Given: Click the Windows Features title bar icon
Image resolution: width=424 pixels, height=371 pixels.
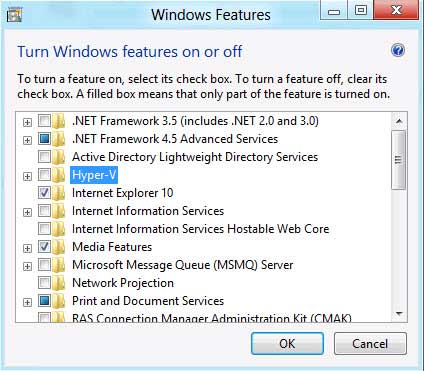Looking at the screenshot, I should (14, 14).
